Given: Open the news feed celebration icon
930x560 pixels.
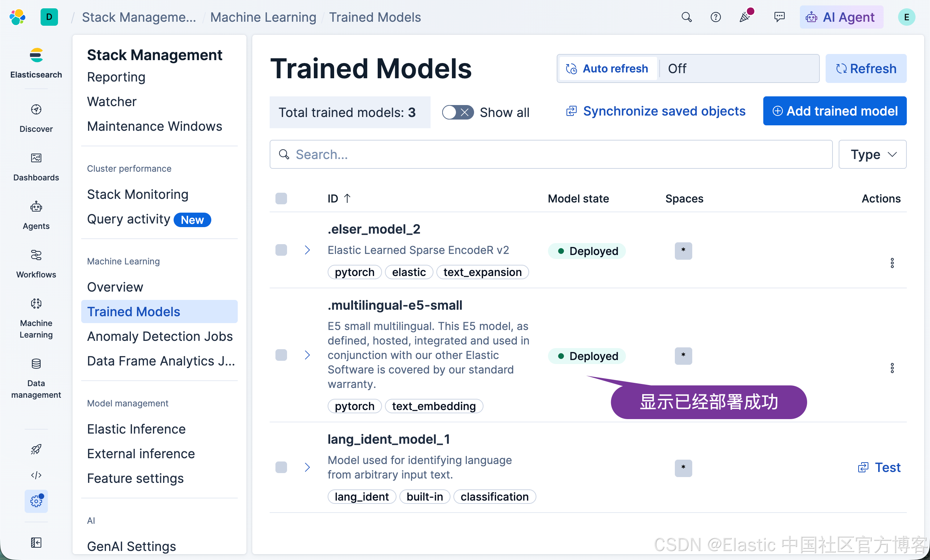Looking at the screenshot, I should 746,17.
